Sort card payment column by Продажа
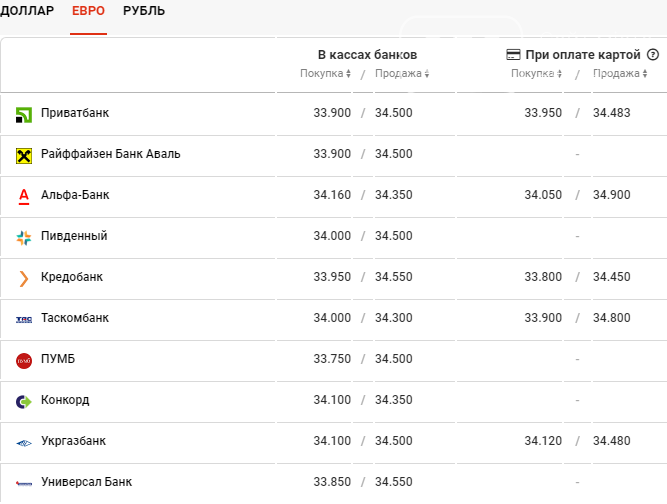The height and width of the screenshot is (504, 667). 626,74
